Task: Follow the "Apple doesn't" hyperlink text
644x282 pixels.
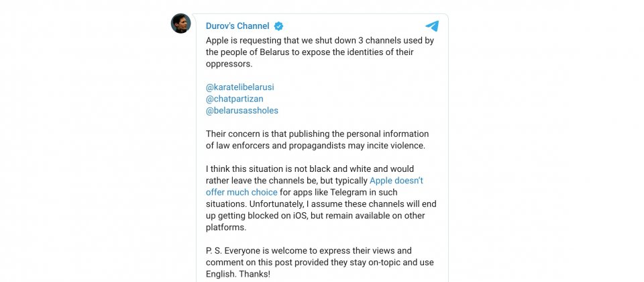Action: click(x=396, y=181)
